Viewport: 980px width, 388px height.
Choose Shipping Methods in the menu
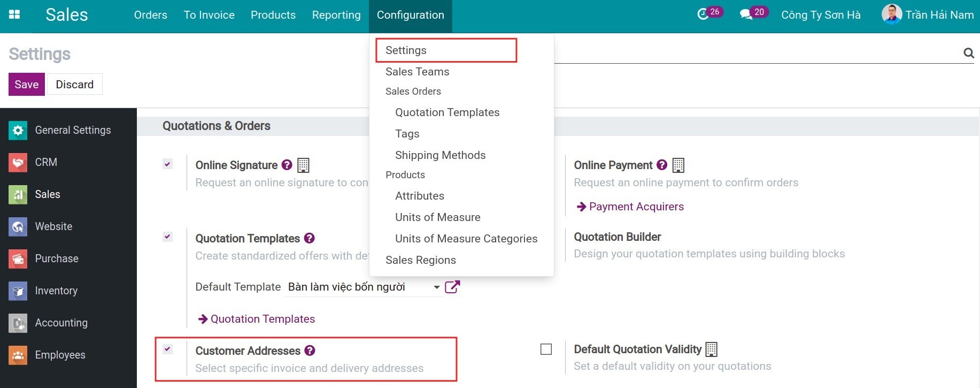[440, 155]
